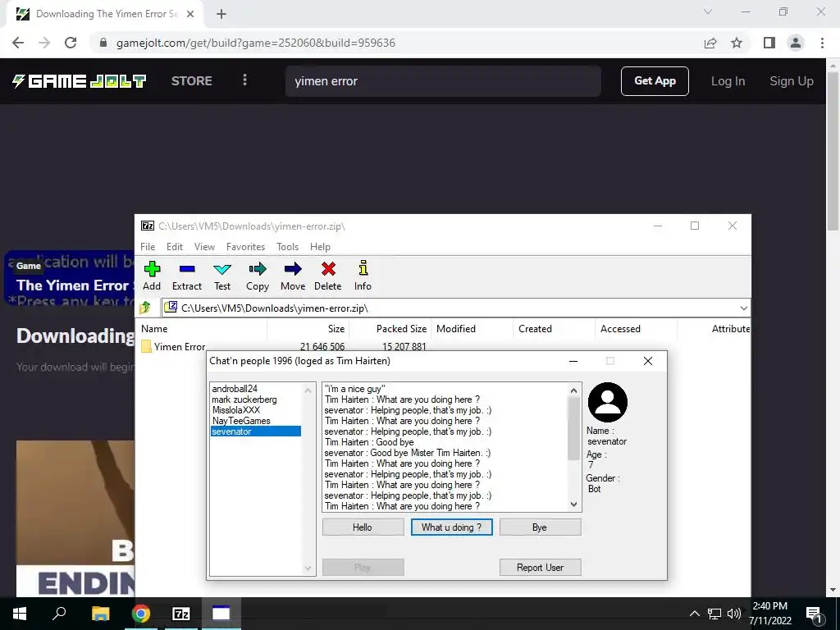Open the Chrome profile menu
Viewport: 840px width, 630px height.
click(796, 43)
